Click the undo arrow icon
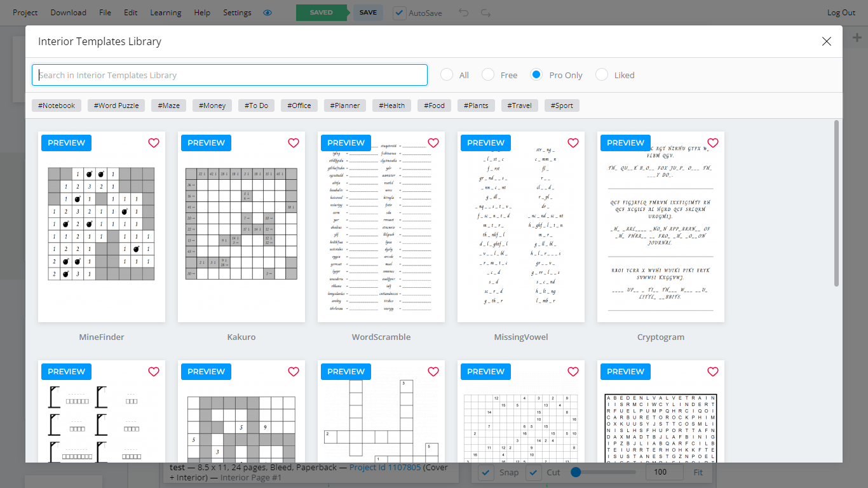868x488 pixels. 464,13
